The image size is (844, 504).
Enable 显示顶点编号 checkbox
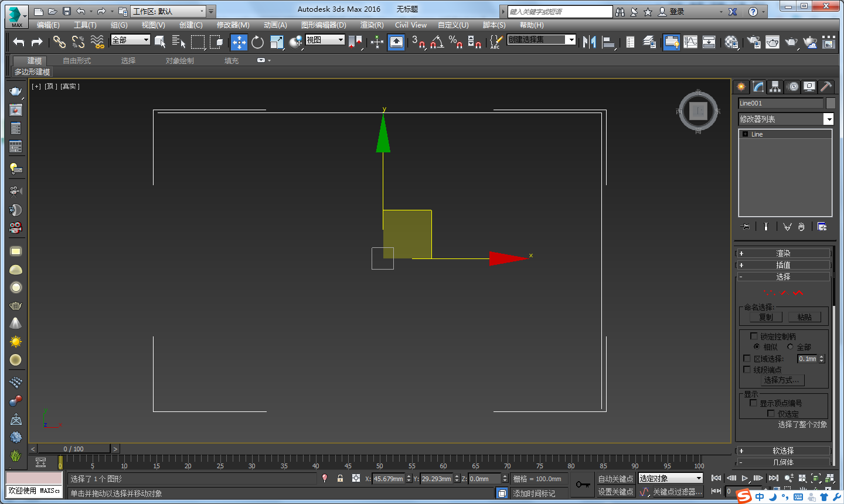pos(754,403)
